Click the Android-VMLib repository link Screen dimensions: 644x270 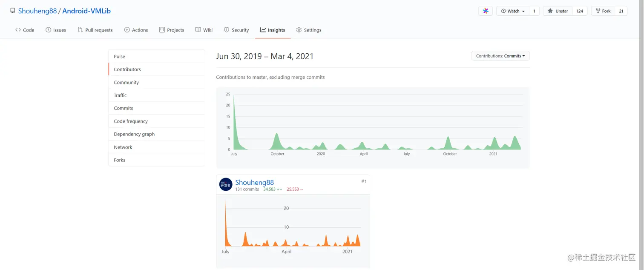pyautogui.click(x=86, y=11)
